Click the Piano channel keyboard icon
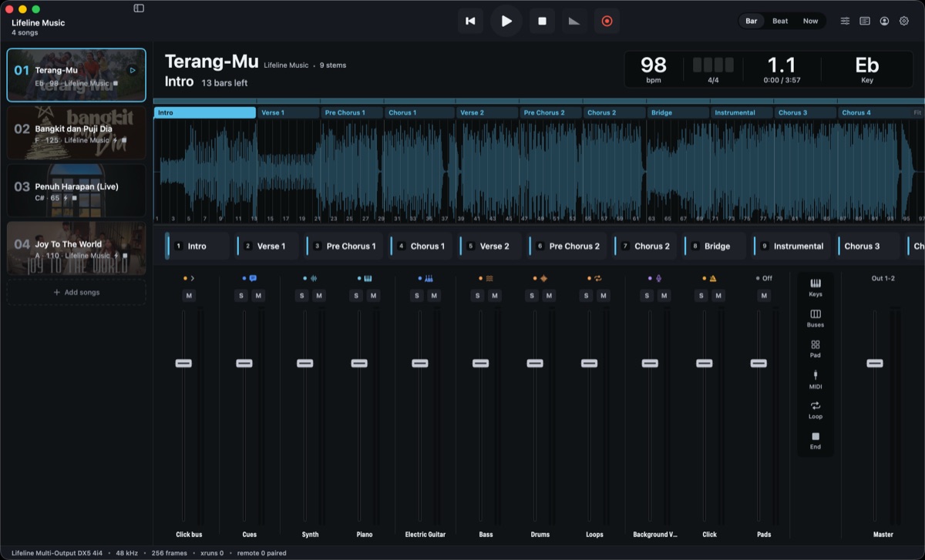The image size is (925, 560). pyautogui.click(x=368, y=278)
